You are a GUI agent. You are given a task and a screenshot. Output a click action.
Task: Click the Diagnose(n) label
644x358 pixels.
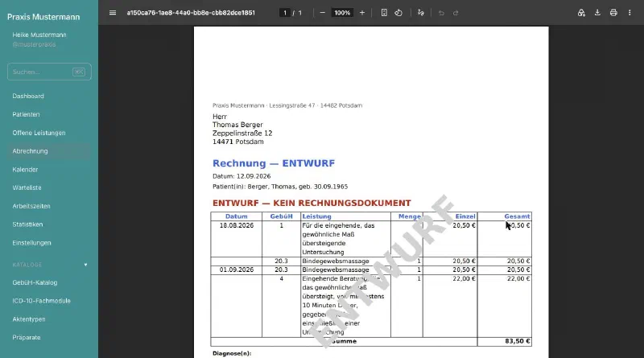tap(232, 353)
